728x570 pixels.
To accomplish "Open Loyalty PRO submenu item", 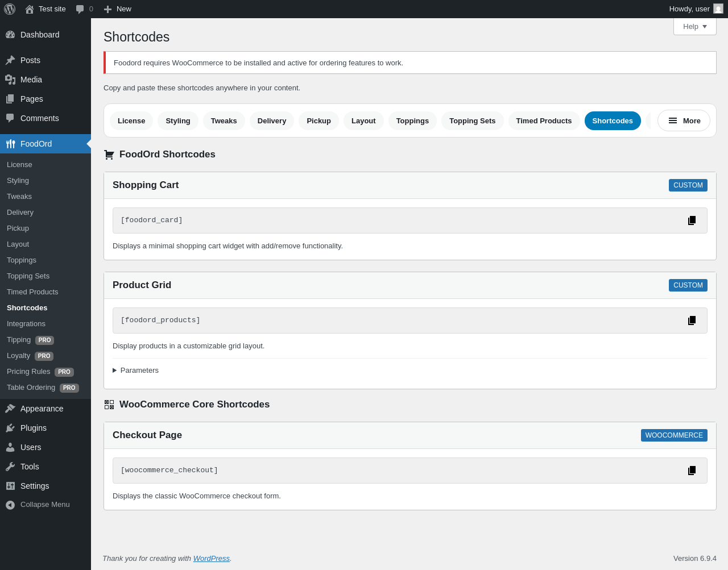I will (45, 356).
